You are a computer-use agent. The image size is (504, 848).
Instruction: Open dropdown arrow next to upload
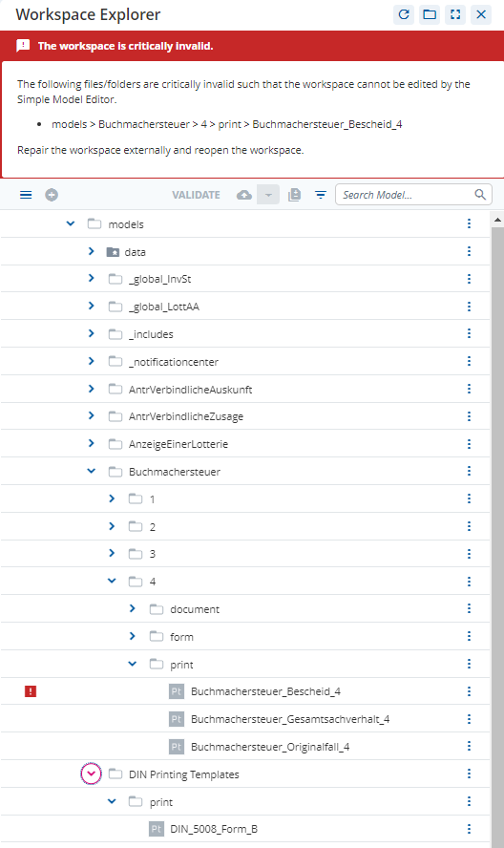click(x=268, y=195)
